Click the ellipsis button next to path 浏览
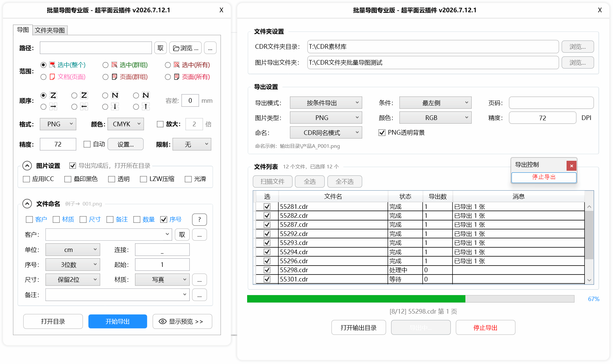The image size is (613, 364). coord(210,48)
